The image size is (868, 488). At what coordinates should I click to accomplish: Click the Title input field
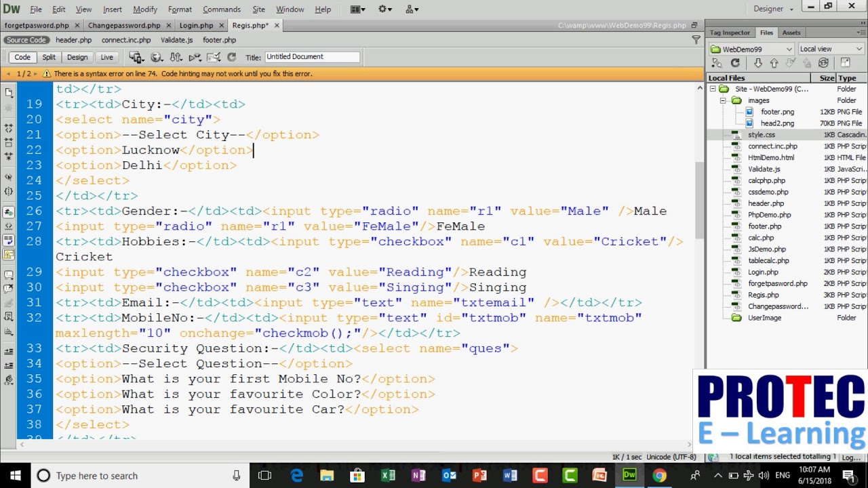click(312, 57)
